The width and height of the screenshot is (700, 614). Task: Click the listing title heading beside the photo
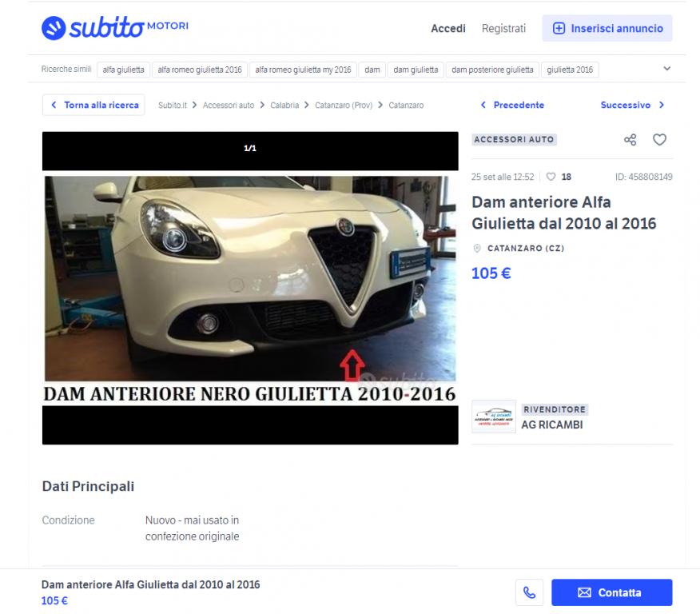tap(564, 213)
